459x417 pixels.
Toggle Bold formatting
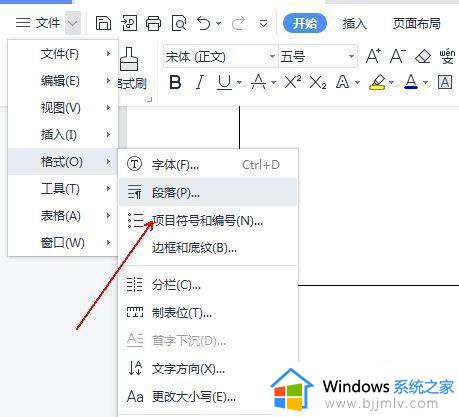tap(175, 82)
